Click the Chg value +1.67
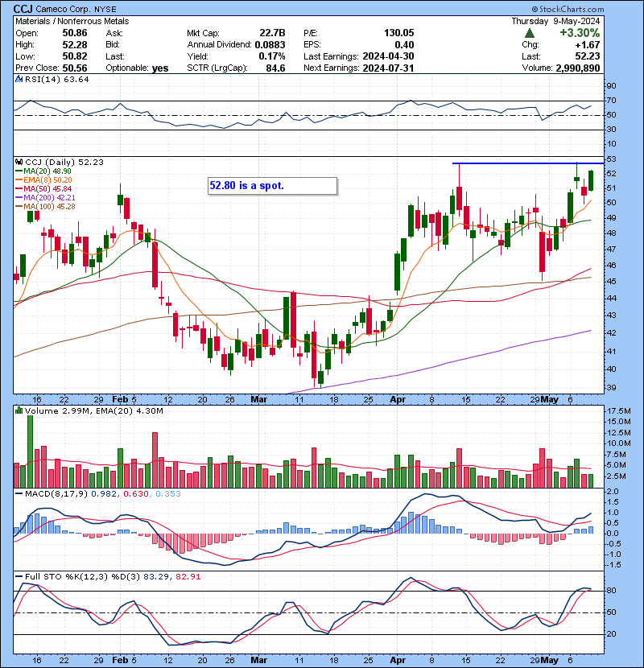The image size is (644, 668). coord(588,44)
